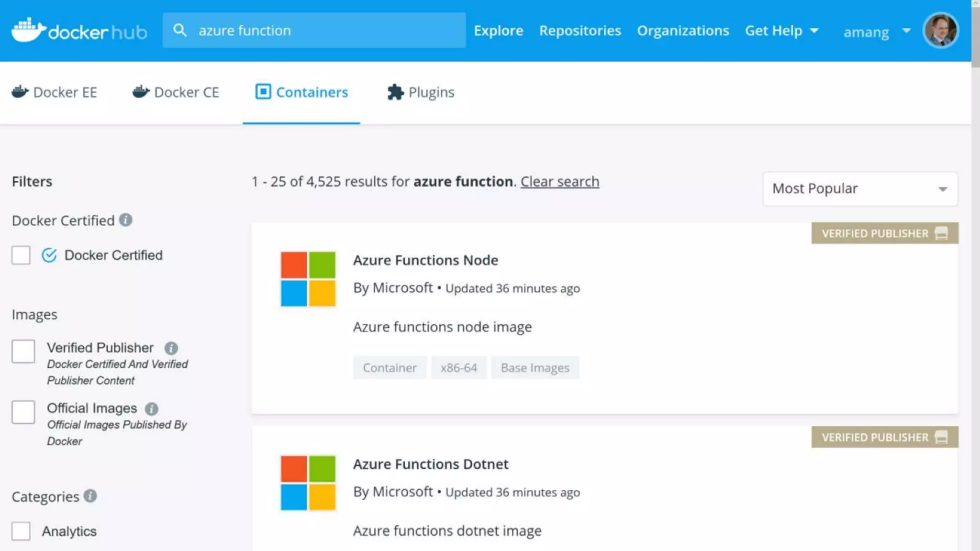Image resolution: width=980 pixels, height=551 pixels.
Task: Click the Microsoft logo for Azure Functions Node
Action: click(308, 279)
